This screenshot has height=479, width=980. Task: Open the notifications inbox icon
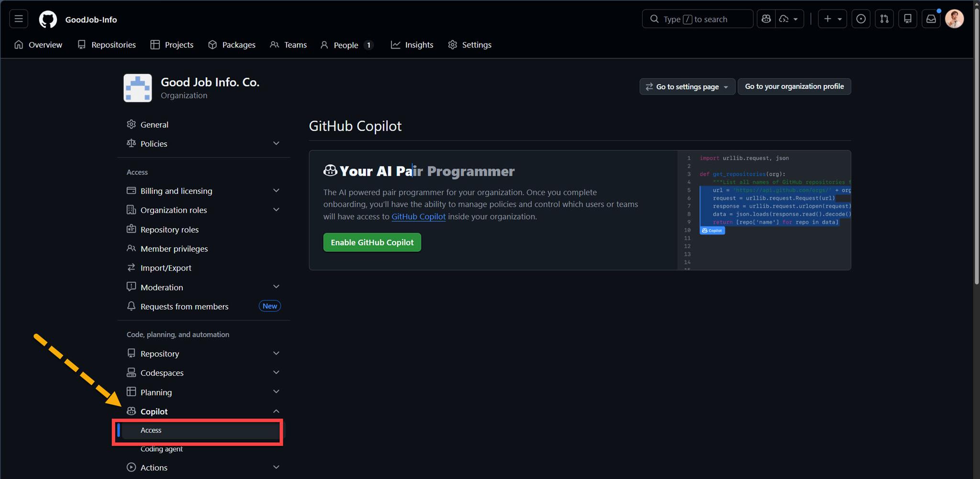931,19
